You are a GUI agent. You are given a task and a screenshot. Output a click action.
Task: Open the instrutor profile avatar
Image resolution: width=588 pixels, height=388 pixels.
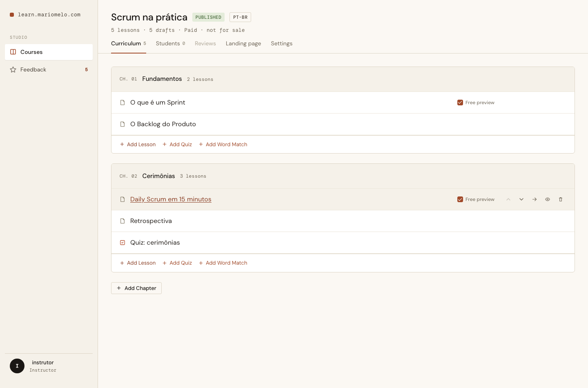17,366
